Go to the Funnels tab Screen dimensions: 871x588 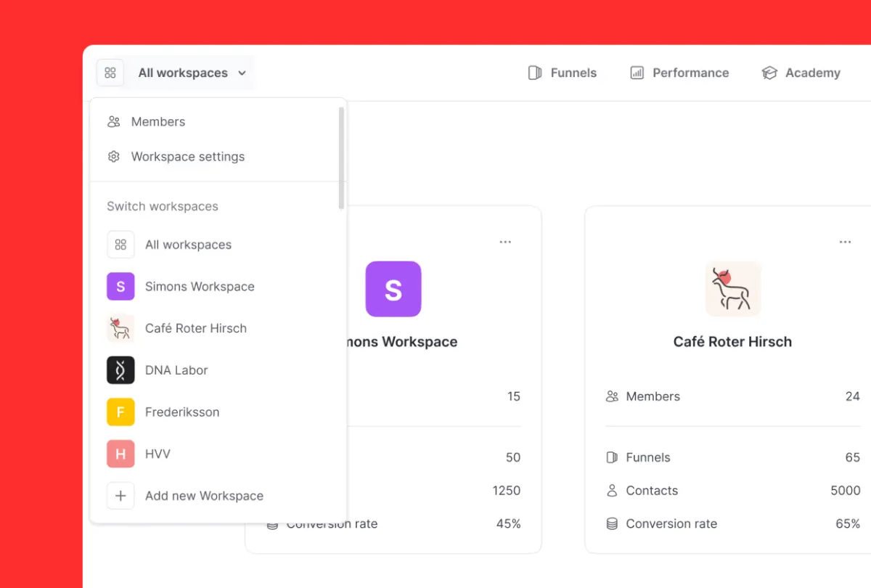(562, 73)
